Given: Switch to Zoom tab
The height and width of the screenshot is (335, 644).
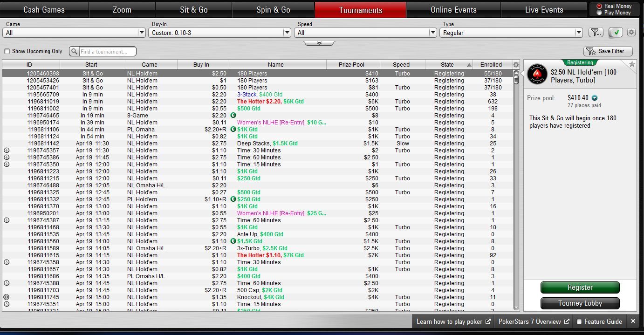Looking at the screenshot, I should click(122, 10).
